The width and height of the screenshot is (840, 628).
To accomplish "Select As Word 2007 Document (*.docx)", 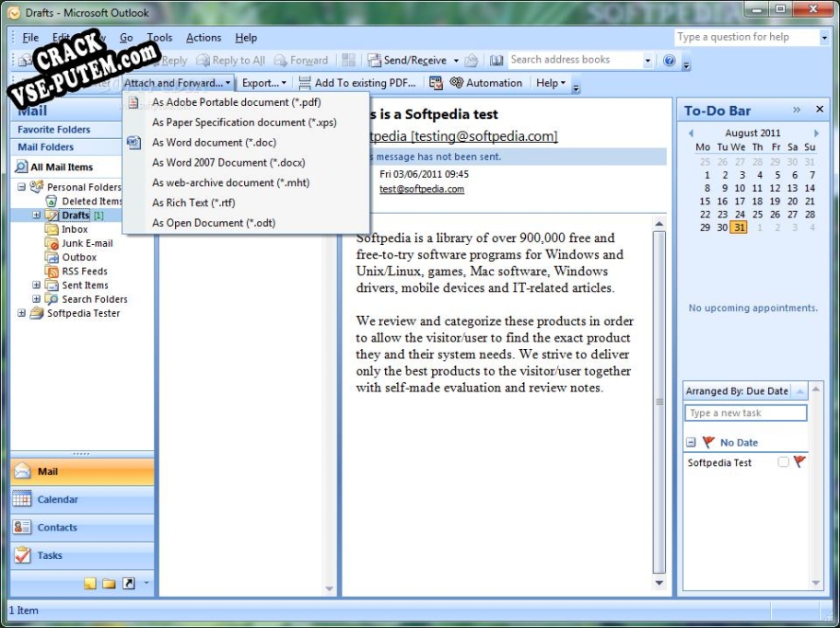I will coord(228,162).
